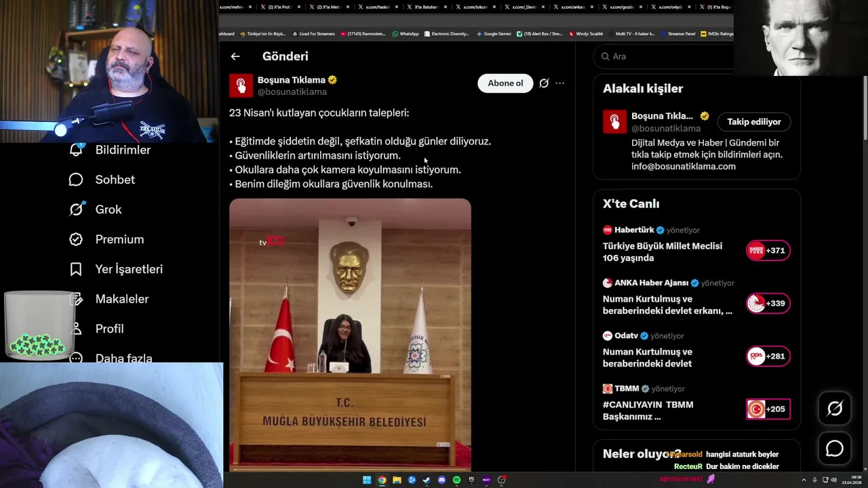Open ANKA Haber Ajansı live broadcast

[667, 305]
